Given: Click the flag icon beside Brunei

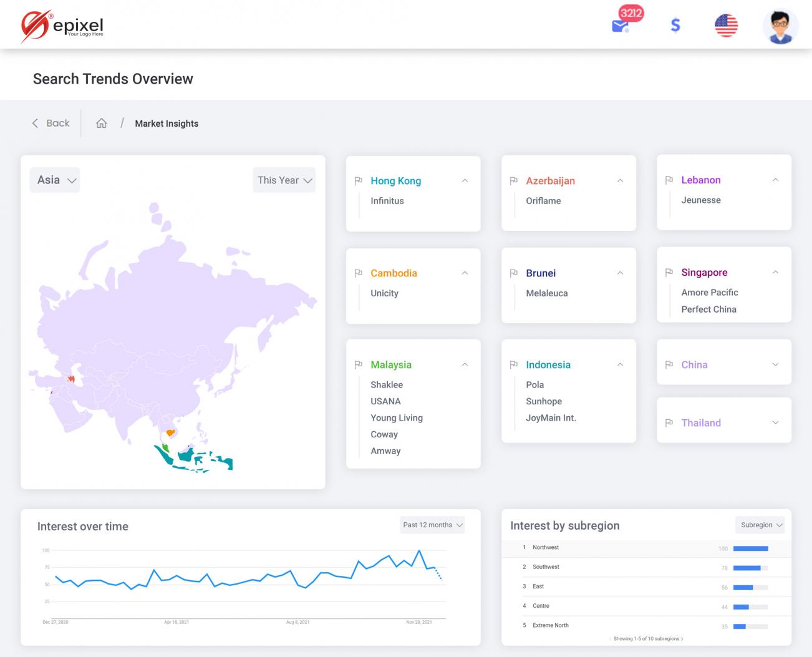Looking at the screenshot, I should [514, 273].
